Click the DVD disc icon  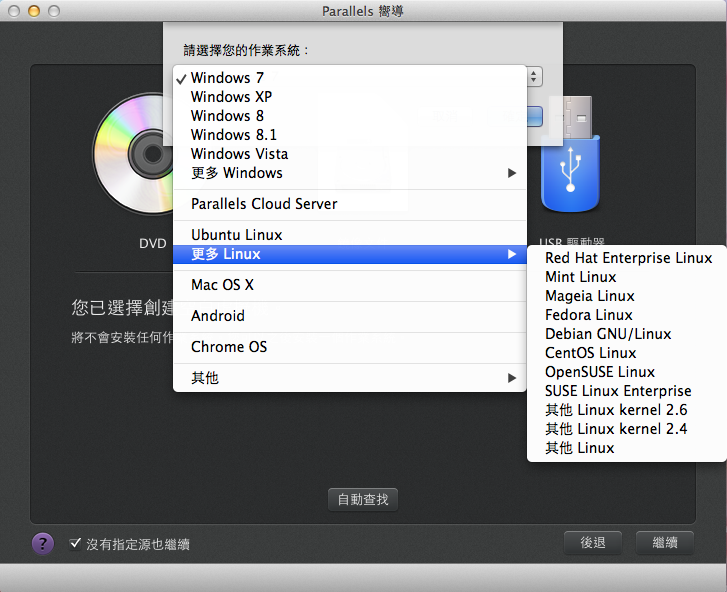pos(134,154)
